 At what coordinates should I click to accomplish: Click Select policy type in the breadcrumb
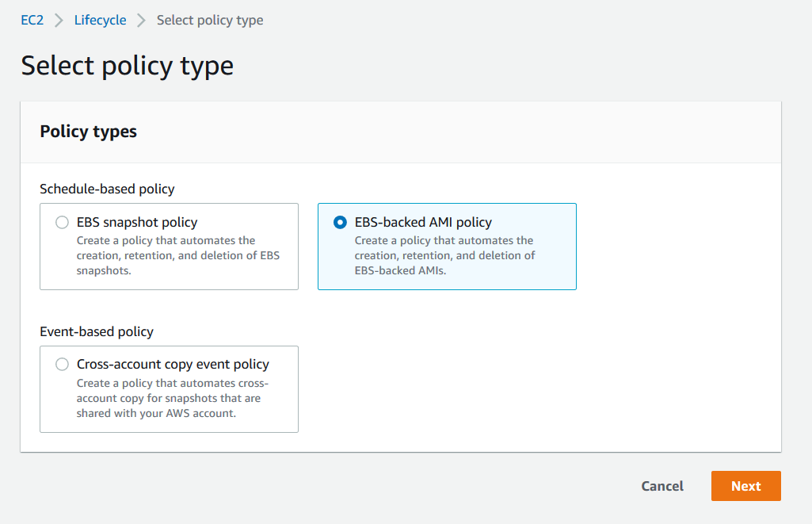209,20
